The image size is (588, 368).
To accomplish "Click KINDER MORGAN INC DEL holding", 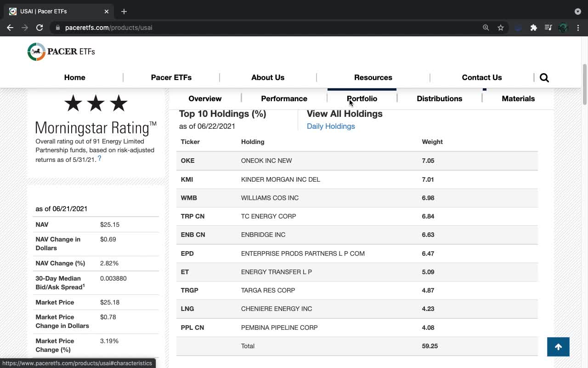I will coord(281,179).
